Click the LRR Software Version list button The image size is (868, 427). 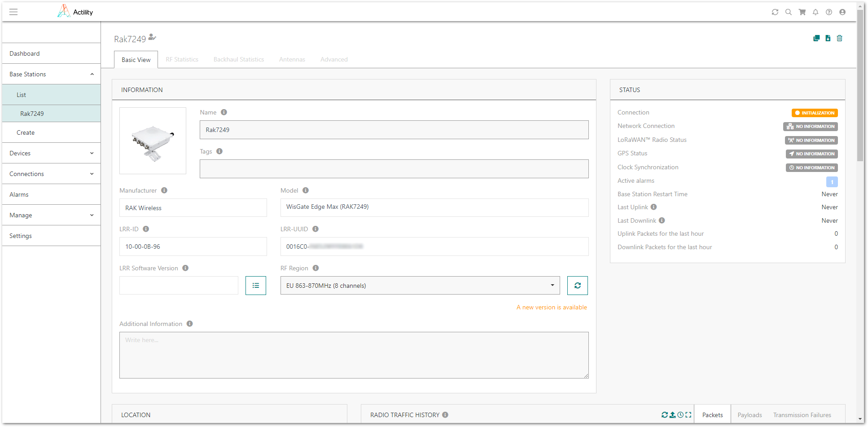point(256,286)
